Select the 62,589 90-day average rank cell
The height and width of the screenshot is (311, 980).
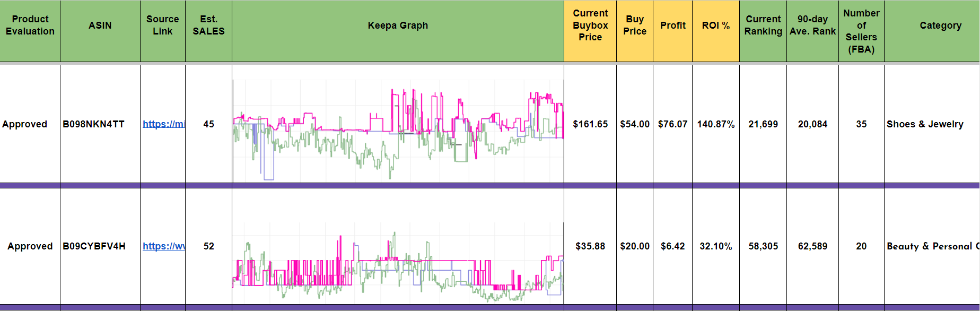[812, 246]
